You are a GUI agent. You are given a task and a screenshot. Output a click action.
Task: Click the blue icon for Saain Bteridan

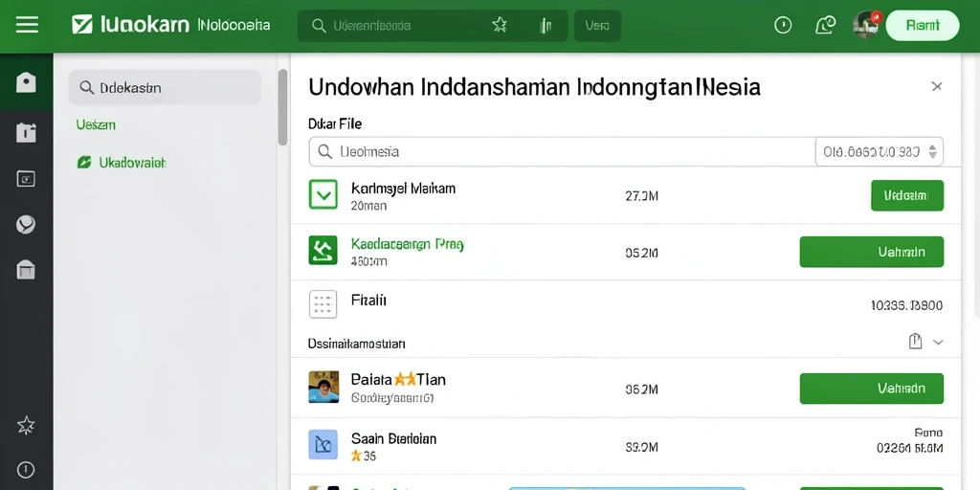323,444
